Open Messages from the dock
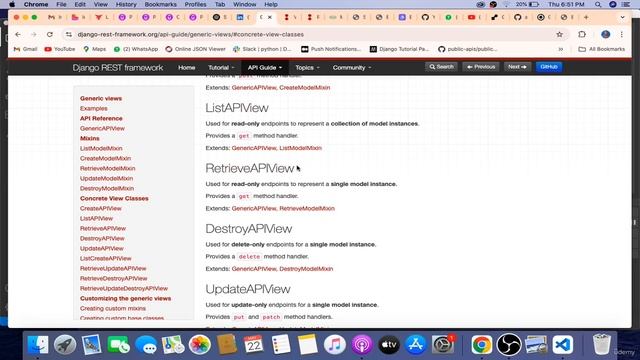This screenshot has height=360, width=640. point(146,345)
